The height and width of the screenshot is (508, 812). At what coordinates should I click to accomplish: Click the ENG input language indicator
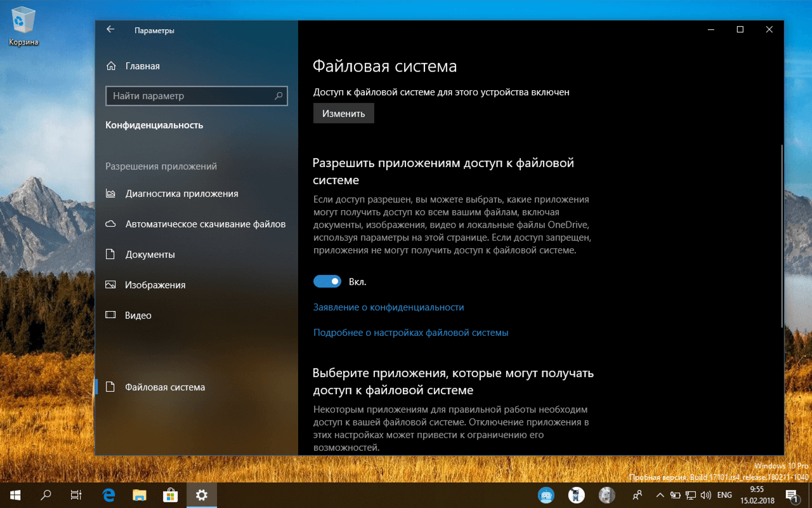coord(724,495)
